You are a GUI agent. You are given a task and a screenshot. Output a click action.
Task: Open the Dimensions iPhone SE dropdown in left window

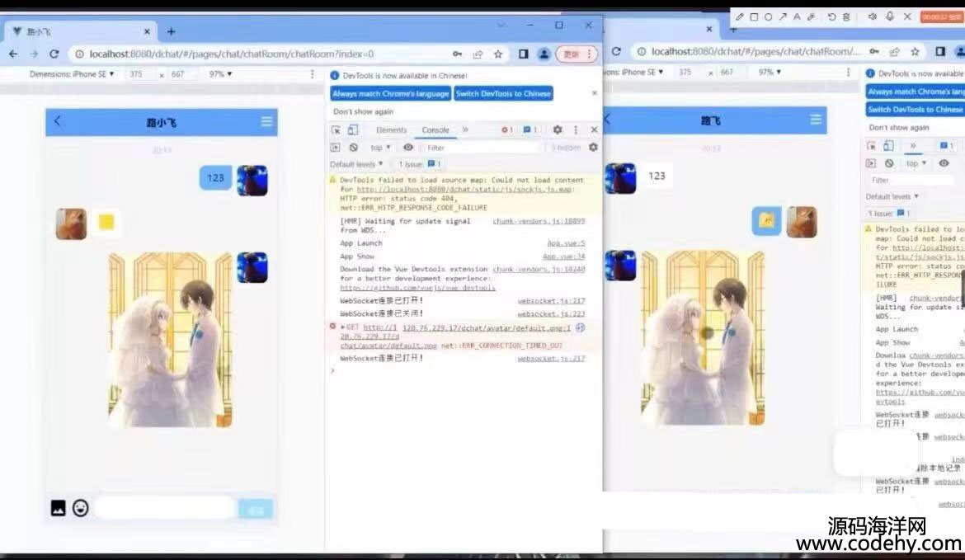pyautogui.click(x=72, y=74)
